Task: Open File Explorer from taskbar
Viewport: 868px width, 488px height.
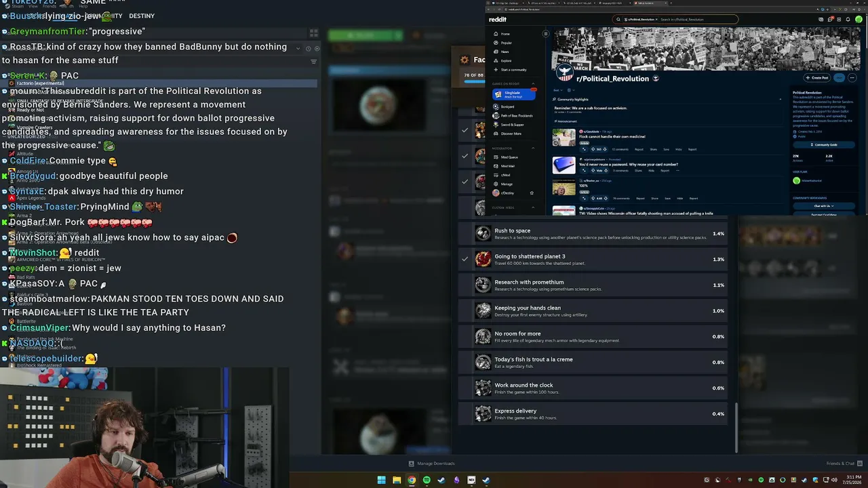Action: [397, 480]
